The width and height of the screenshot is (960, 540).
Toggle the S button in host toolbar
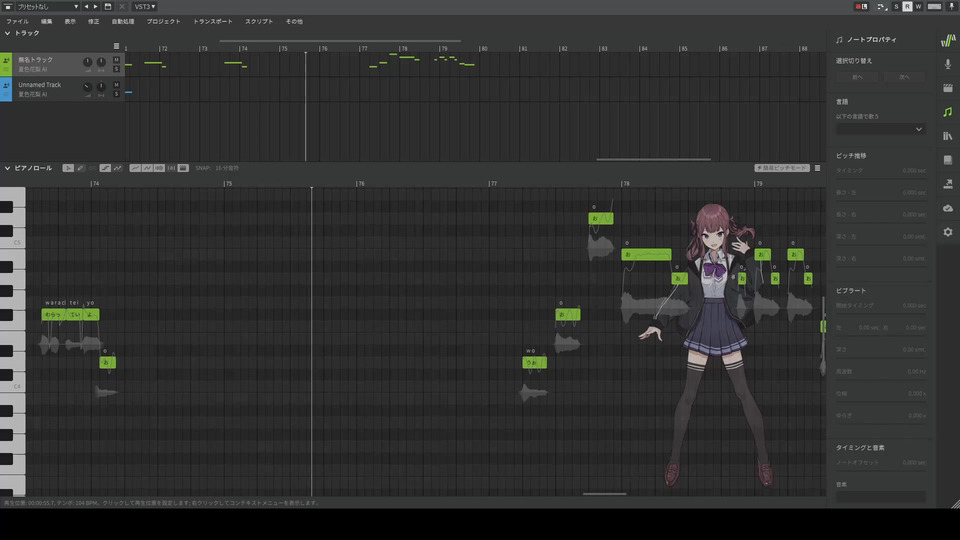click(x=896, y=7)
